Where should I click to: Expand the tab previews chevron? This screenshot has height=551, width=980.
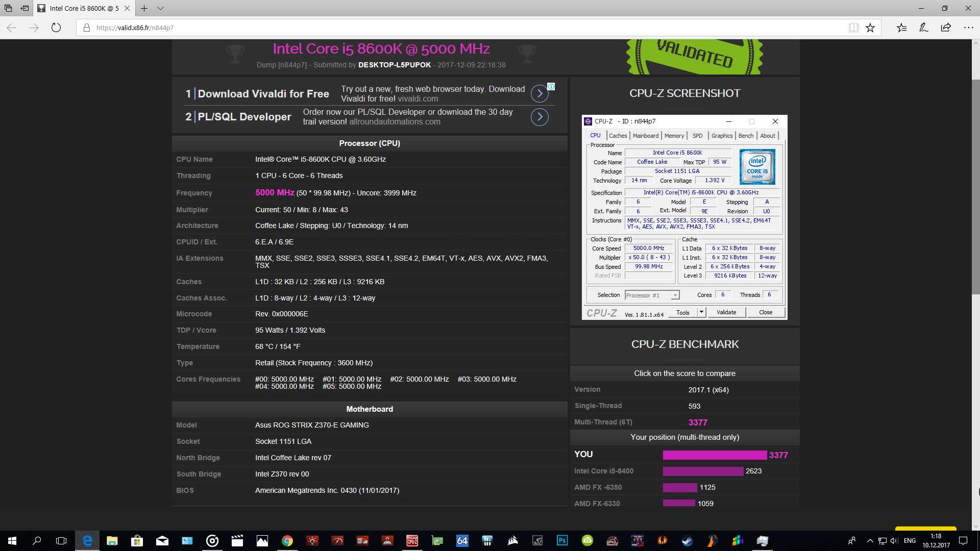(160, 8)
